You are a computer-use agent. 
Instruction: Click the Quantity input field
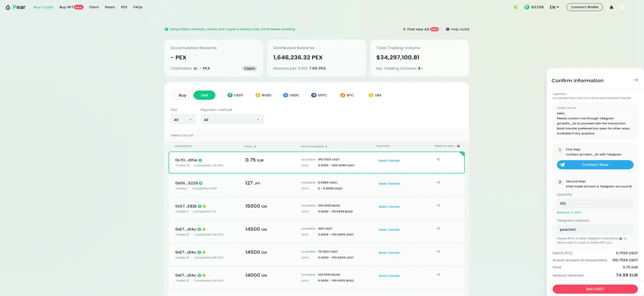tap(595, 204)
